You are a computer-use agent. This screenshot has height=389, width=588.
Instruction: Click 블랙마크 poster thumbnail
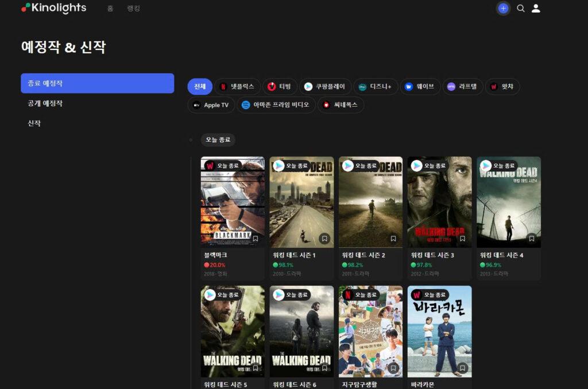click(x=233, y=202)
